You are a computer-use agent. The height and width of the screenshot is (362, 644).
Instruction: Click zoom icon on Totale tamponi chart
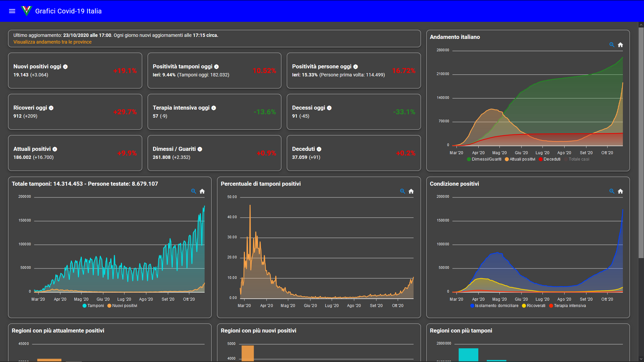pyautogui.click(x=194, y=191)
